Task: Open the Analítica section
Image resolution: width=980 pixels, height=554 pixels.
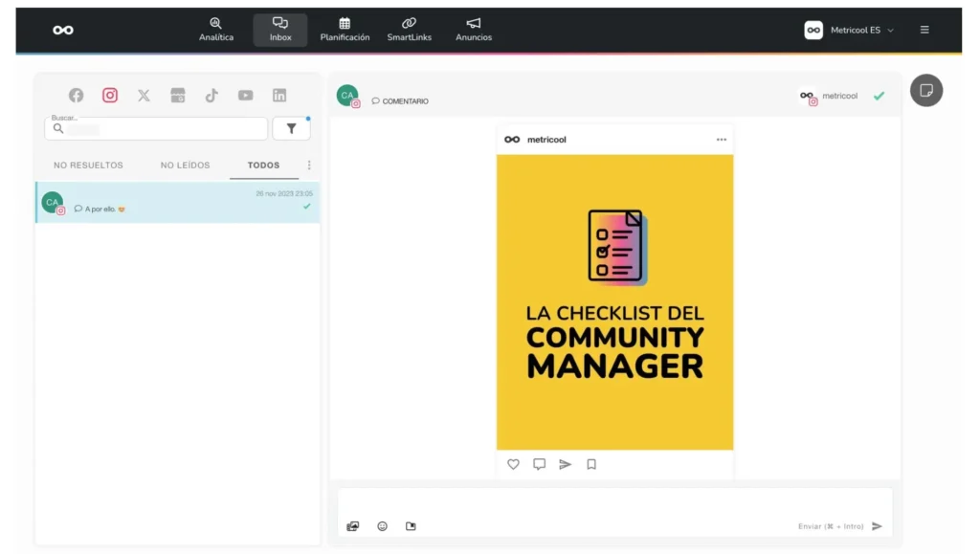Action: pyautogui.click(x=216, y=30)
